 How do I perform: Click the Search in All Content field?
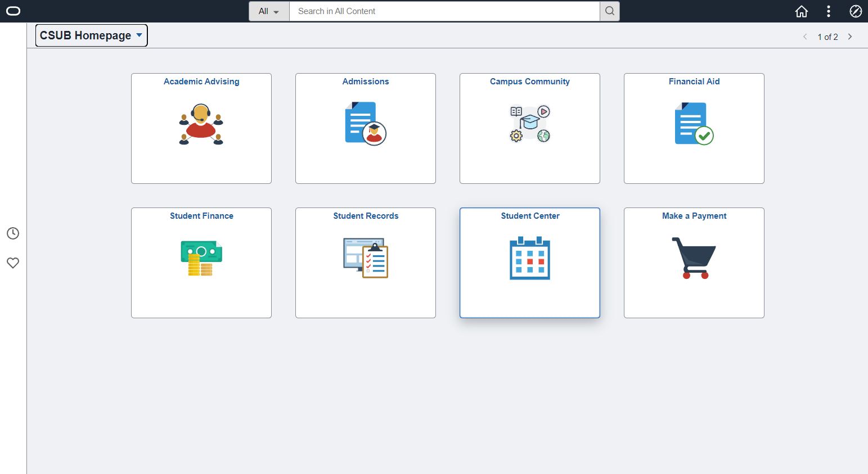pyautogui.click(x=444, y=11)
